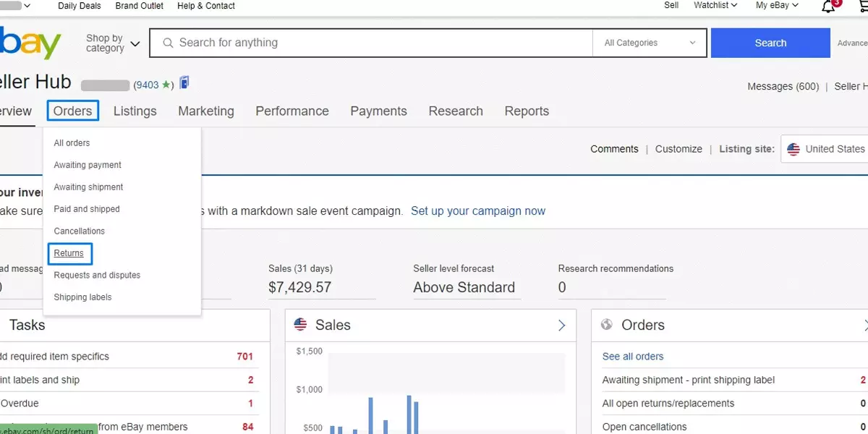Click the Comments link
868x434 pixels.
click(614, 149)
